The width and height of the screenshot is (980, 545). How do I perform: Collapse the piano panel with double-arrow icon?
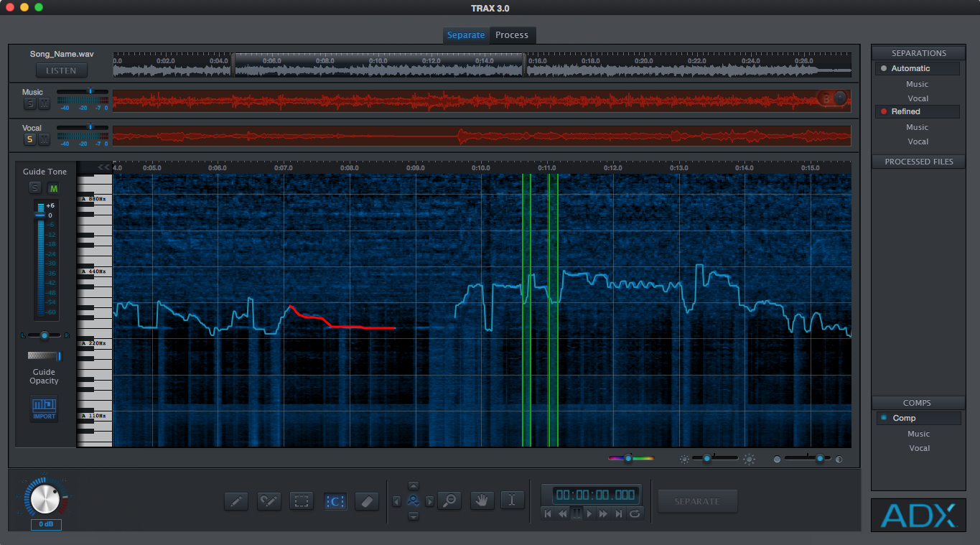click(x=104, y=167)
